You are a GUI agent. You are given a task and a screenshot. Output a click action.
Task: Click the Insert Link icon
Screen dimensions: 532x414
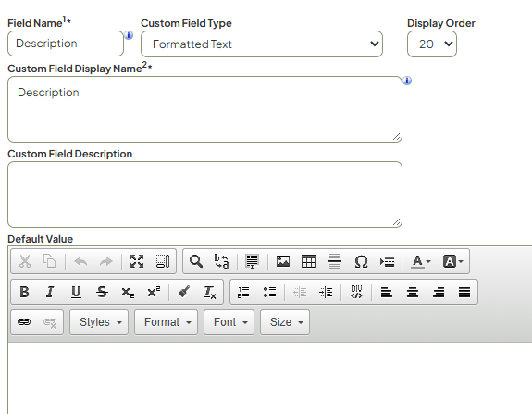(x=24, y=322)
